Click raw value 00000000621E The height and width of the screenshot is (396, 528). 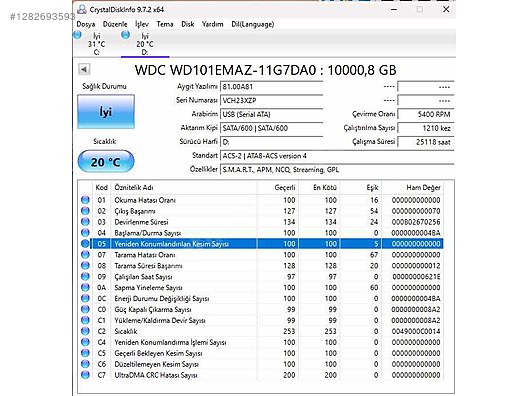coord(416,277)
